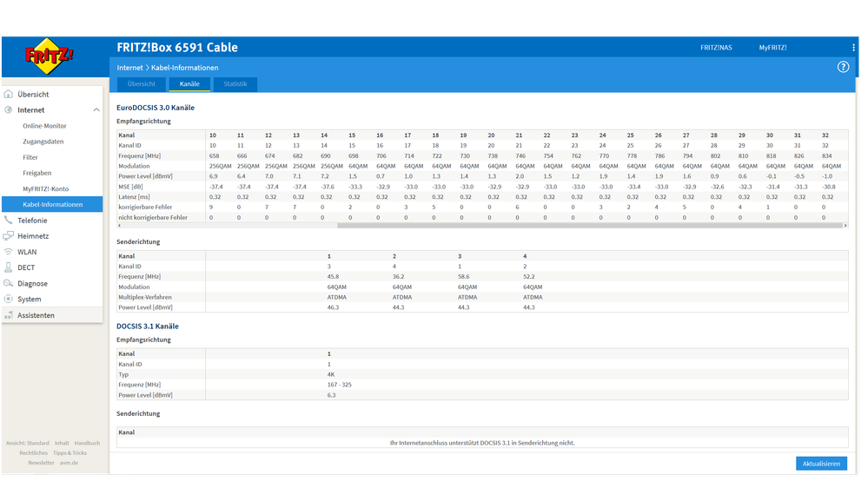Click the upstream frequency 45.8
The image size is (868, 488).
coord(333,277)
